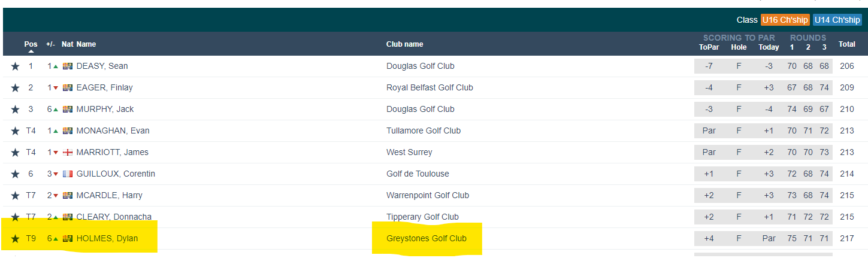Open player MURPHY, Jack details
Viewport: 868px width, 258px height.
pos(105,110)
